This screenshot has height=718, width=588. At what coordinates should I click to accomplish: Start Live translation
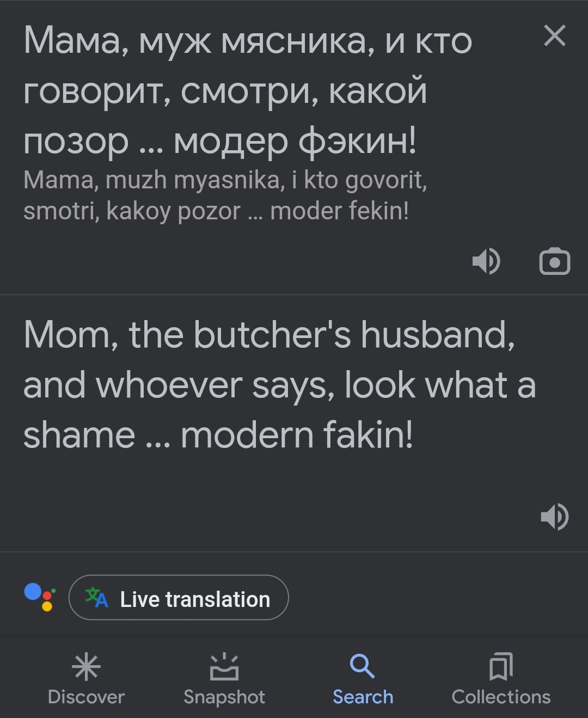[179, 598]
